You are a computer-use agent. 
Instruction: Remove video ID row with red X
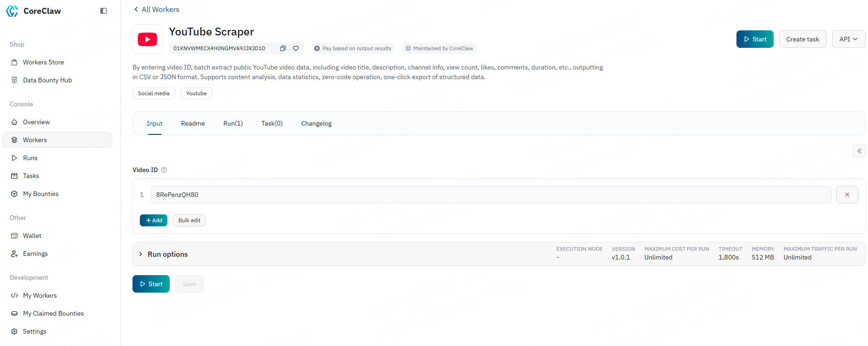coord(847,195)
